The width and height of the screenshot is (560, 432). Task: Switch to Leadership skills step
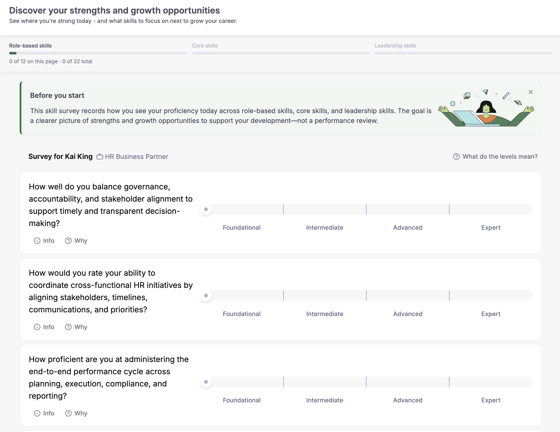(x=395, y=46)
